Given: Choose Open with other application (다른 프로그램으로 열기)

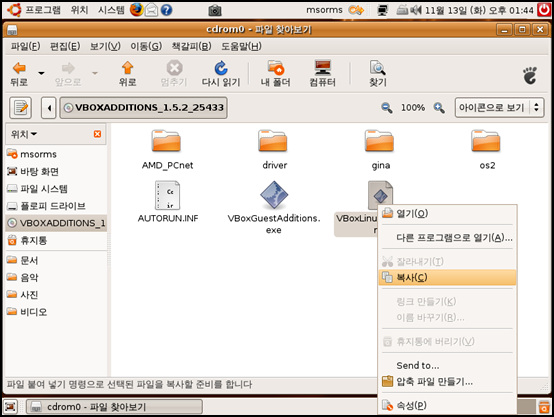Looking at the screenshot, I should (x=447, y=237).
